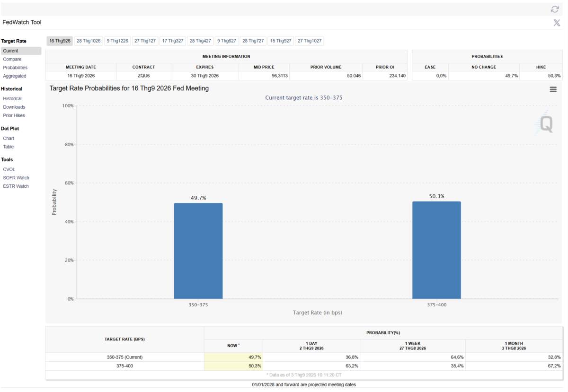Select the 28 Thg1026 meeting tab
Viewport: 568px width, 392px height.
point(89,41)
